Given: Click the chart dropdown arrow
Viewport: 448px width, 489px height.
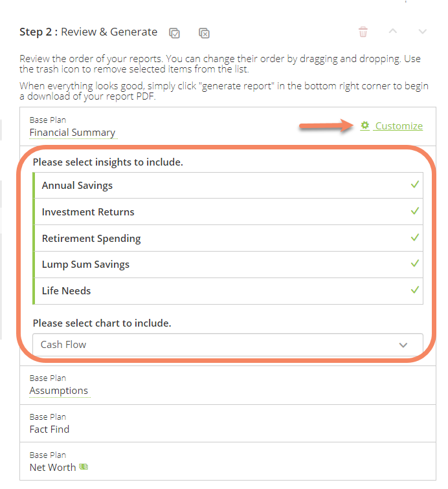Looking at the screenshot, I should pyautogui.click(x=403, y=345).
